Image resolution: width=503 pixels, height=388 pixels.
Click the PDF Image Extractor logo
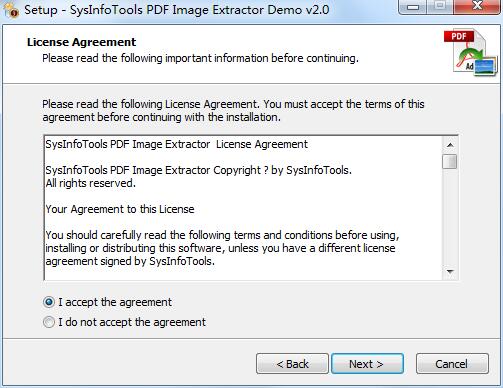(x=470, y=52)
